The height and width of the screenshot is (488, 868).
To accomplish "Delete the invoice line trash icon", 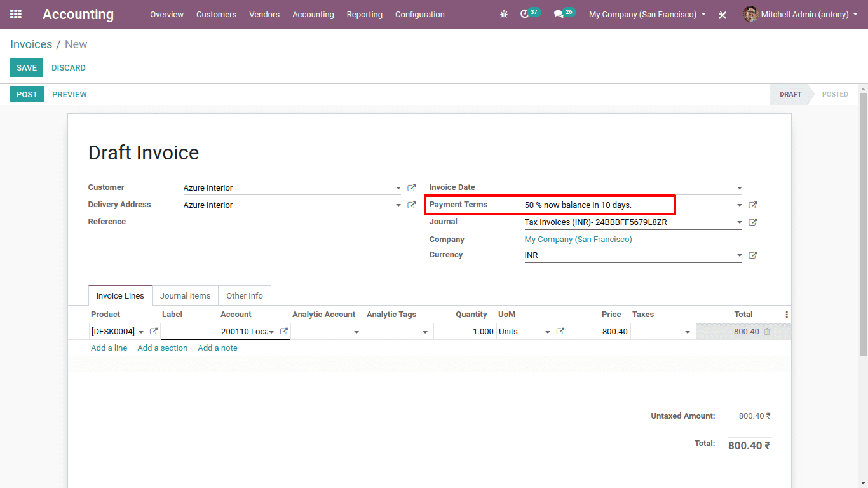I will click(x=767, y=332).
